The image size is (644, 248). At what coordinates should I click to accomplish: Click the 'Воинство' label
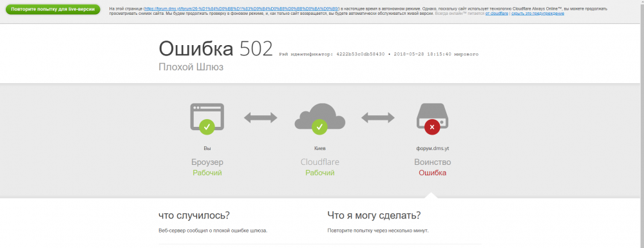click(x=433, y=162)
